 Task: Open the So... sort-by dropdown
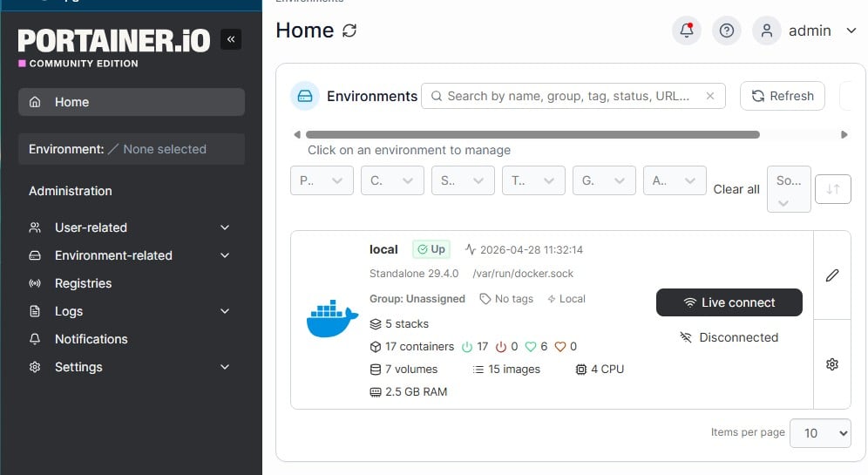coord(789,189)
